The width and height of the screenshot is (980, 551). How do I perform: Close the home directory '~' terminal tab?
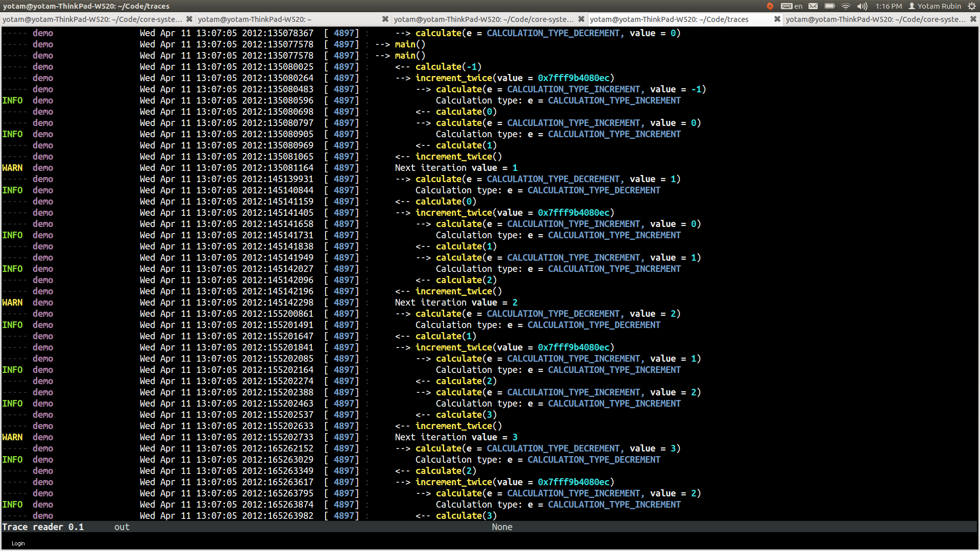pos(385,19)
